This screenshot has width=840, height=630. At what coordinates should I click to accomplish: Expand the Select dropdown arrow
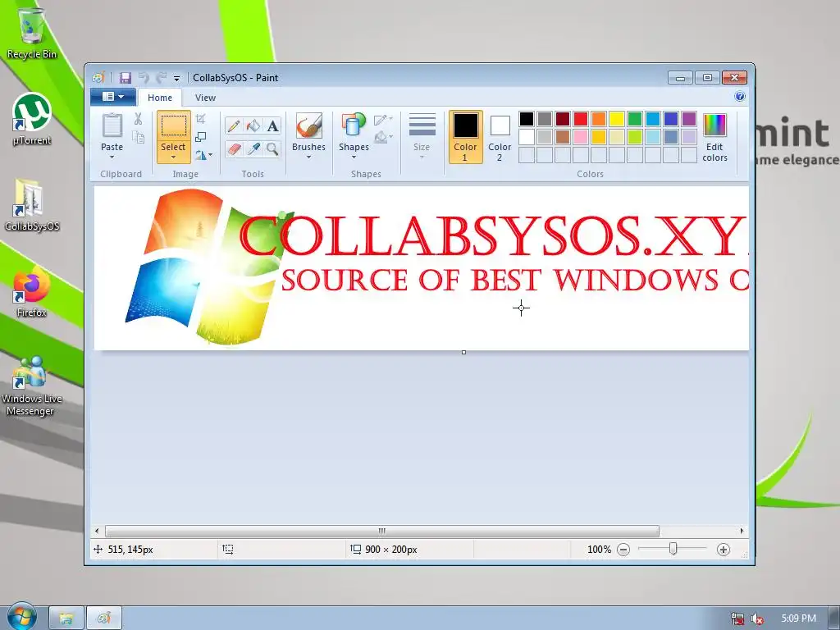pos(174,157)
